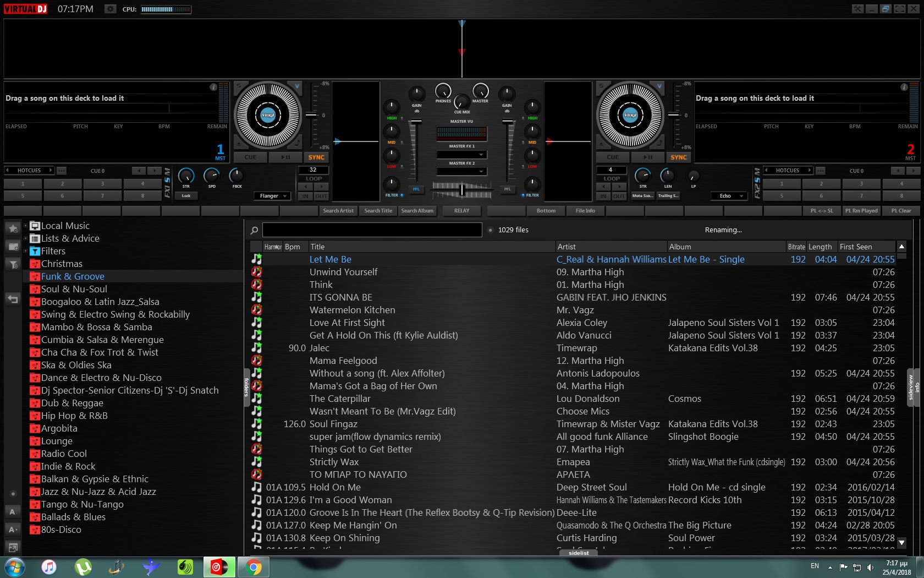The width and height of the screenshot is (924, 578).
Task: Click the favorites star icon in sidebar
Action: pos(13,228)
